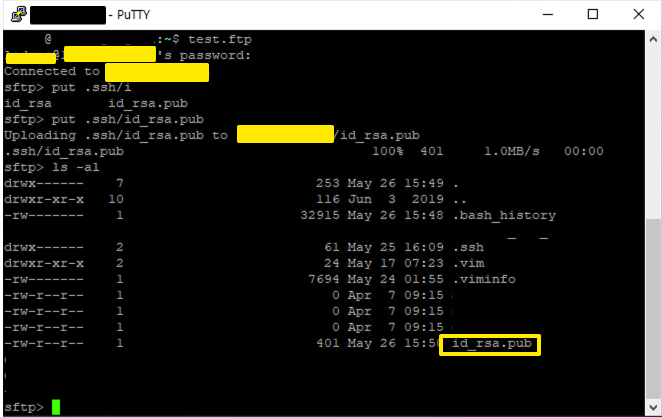Click the scrollbar down arrow
This screenshot has width=662, height=417.
click(x=653, y=408)
